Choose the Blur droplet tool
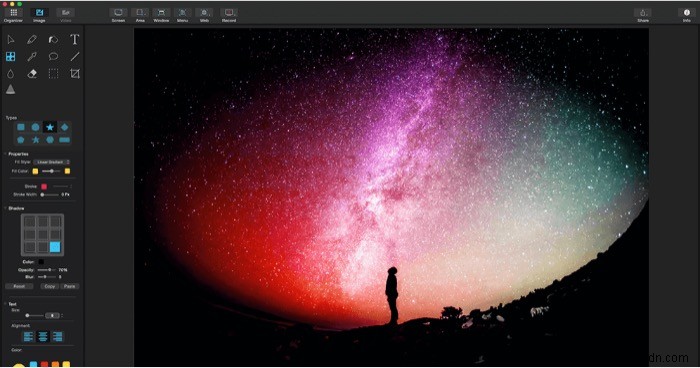The height and width of the screenshot is (368, 700). click(10, 74)
